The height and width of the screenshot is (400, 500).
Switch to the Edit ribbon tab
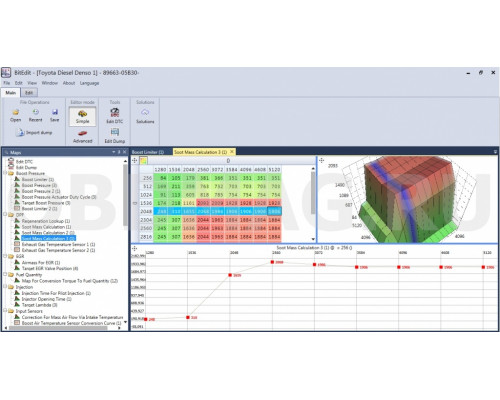29,93
